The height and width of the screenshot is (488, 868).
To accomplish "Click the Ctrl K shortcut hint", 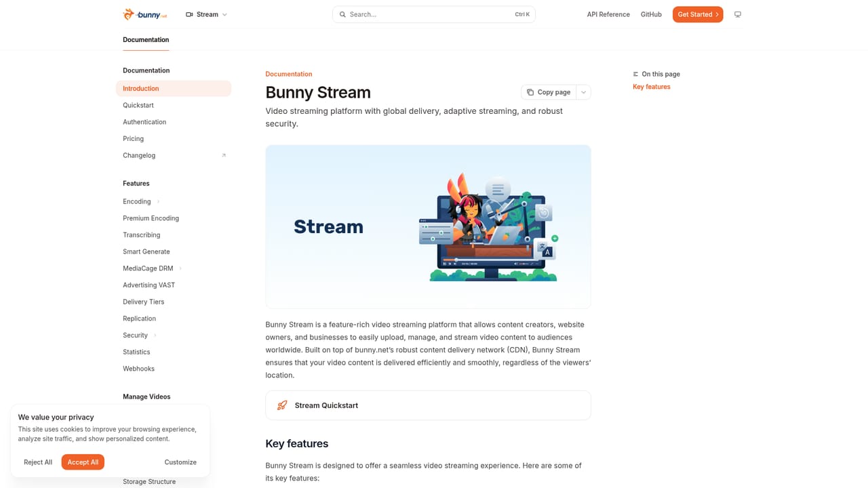I will coord(522,14).
